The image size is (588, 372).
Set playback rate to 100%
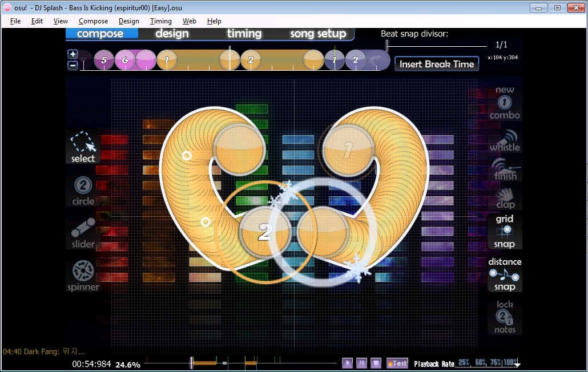[x=510, y=362]
